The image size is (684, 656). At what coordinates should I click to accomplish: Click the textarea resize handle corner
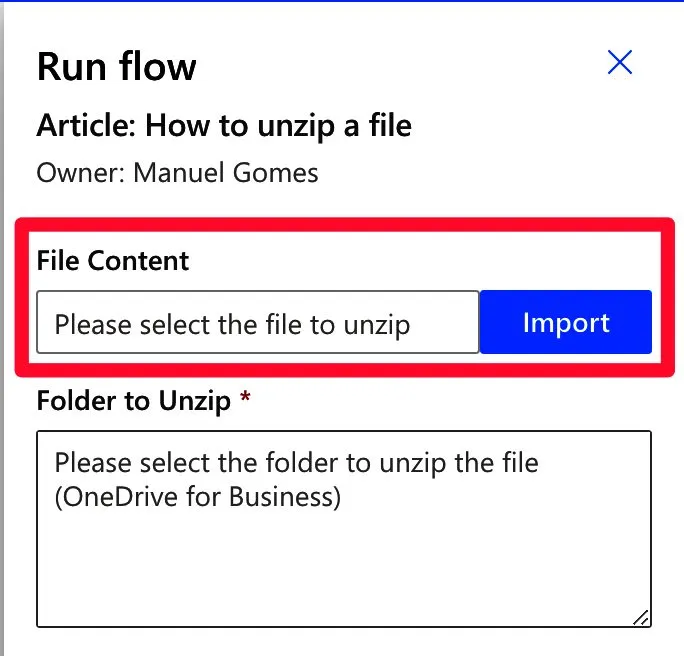(641, 617)
